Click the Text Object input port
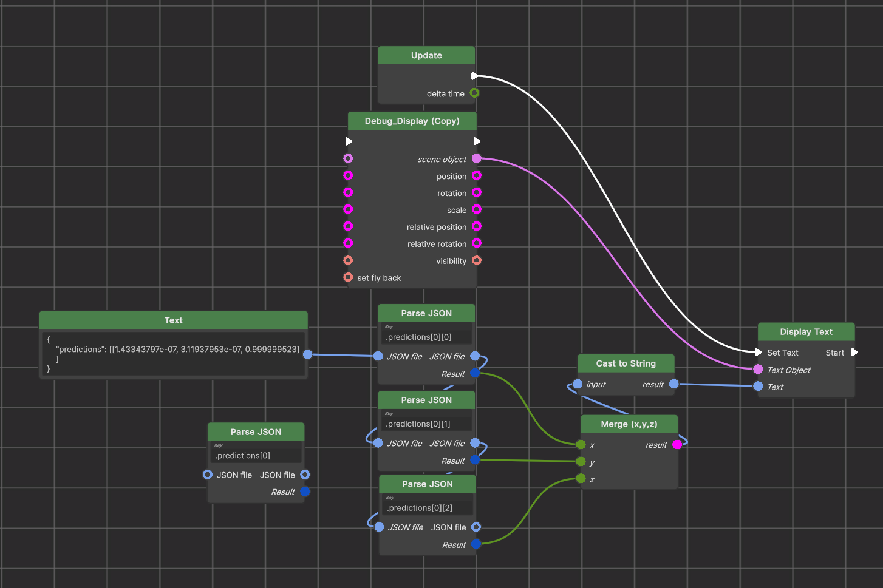This screenshot has height=588, width=883. pos(758,370)
